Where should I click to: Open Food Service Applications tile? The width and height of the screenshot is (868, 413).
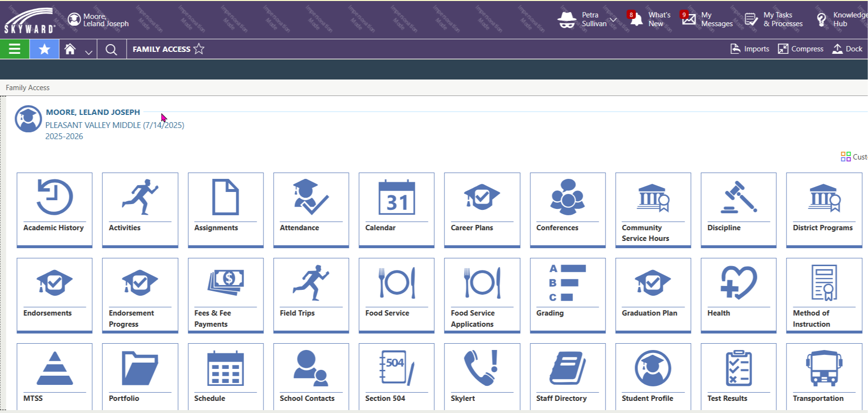tap(482, 295)
